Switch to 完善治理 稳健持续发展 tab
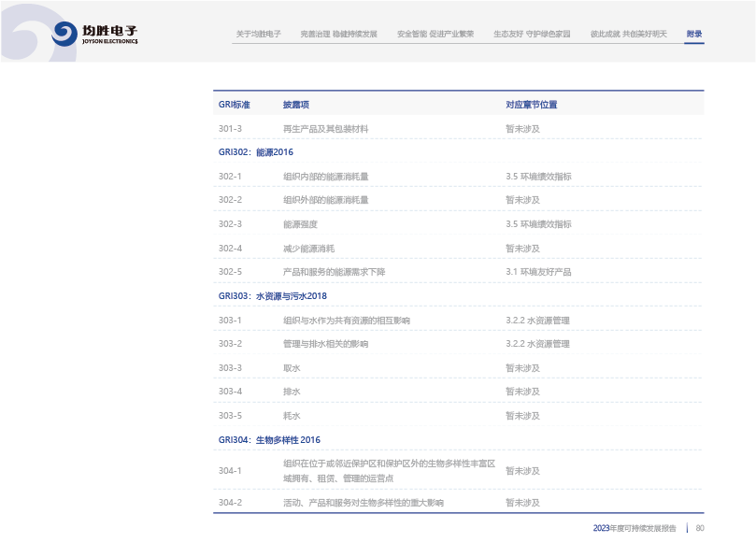Viewport: 756px width, 557px height. coord(338,34)
